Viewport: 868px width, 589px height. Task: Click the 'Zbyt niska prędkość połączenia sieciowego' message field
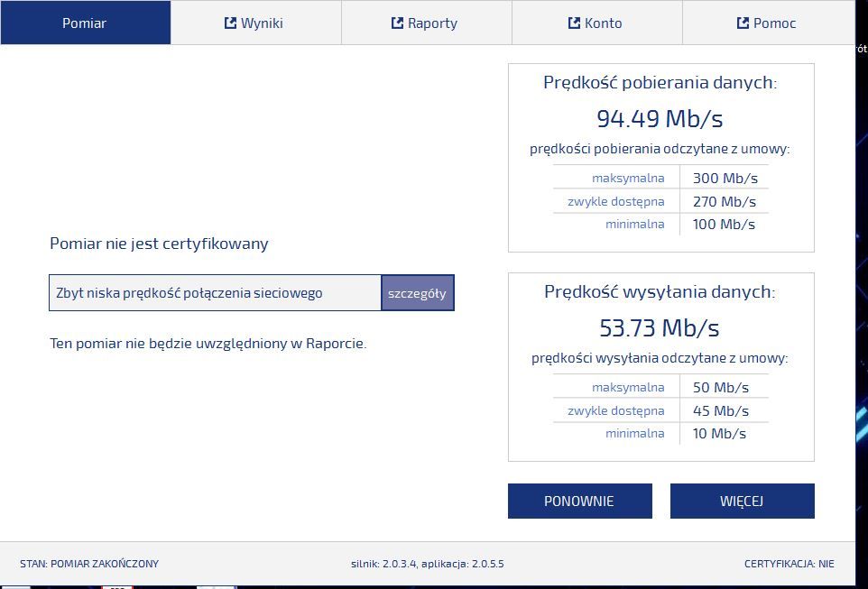point(215,293)
